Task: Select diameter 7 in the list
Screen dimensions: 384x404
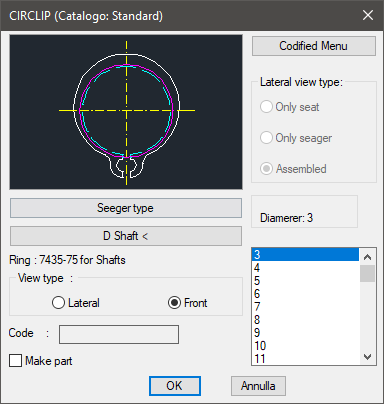Action: [306, 307]
